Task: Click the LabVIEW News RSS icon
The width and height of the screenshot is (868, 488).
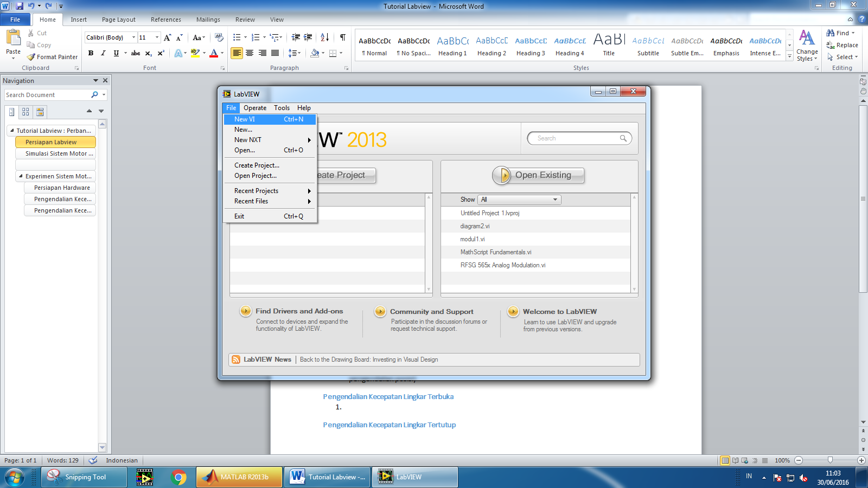Action: 236,359
